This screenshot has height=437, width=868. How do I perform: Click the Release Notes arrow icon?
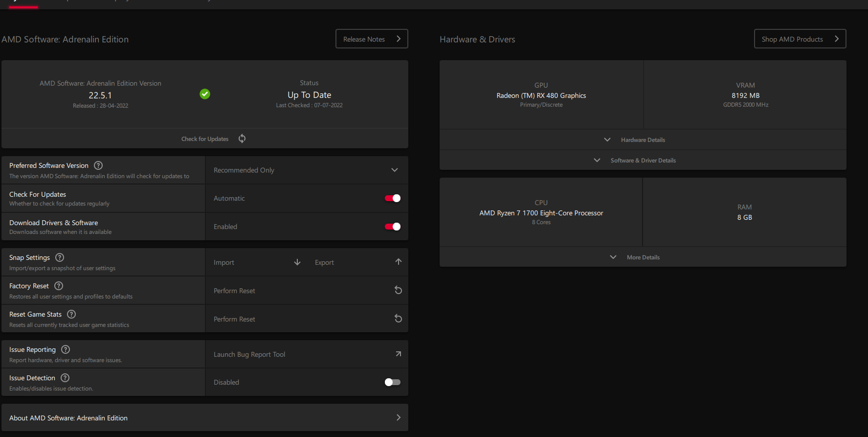[x=399, y=39]
